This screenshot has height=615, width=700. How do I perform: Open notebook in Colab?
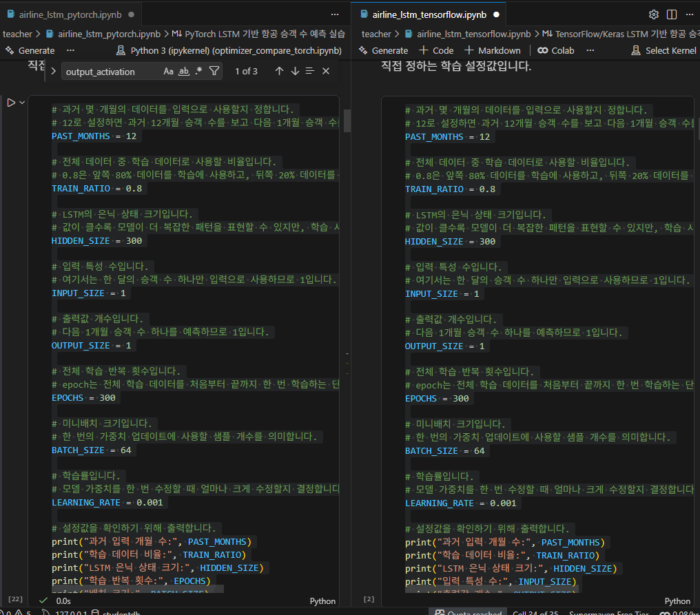click(x=556, y=50)
